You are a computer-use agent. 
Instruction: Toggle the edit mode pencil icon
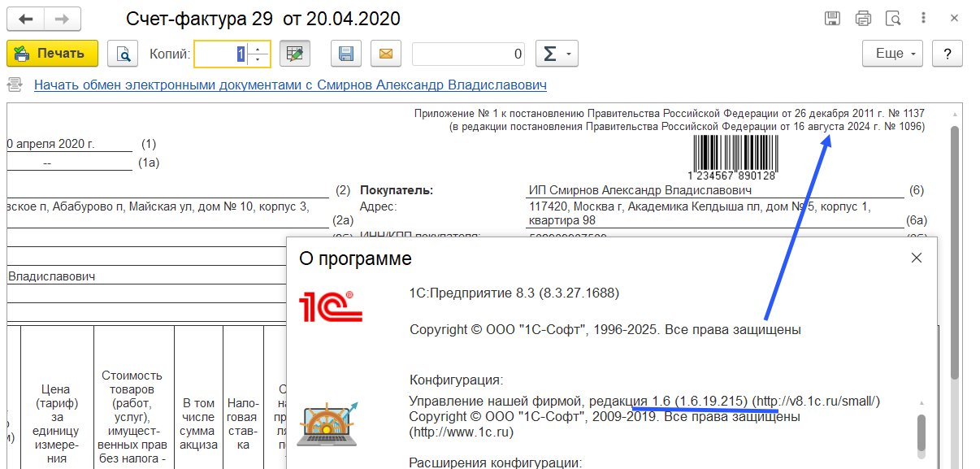(x=296, y=54)
